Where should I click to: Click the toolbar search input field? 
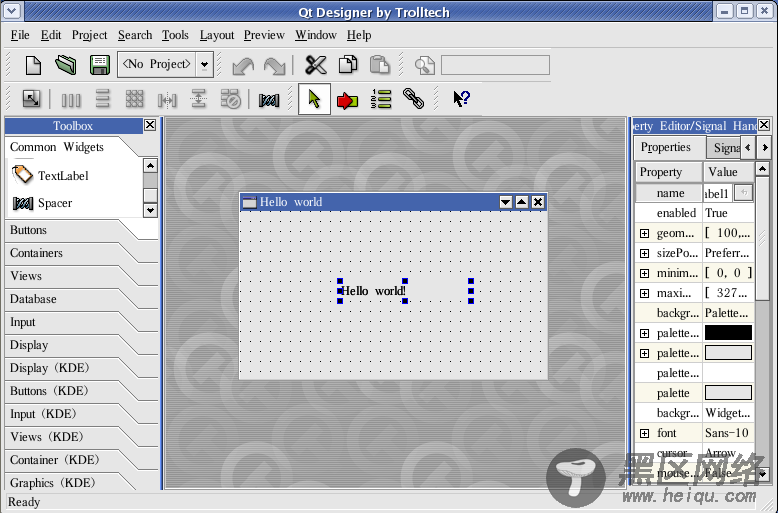pos(495,65)
